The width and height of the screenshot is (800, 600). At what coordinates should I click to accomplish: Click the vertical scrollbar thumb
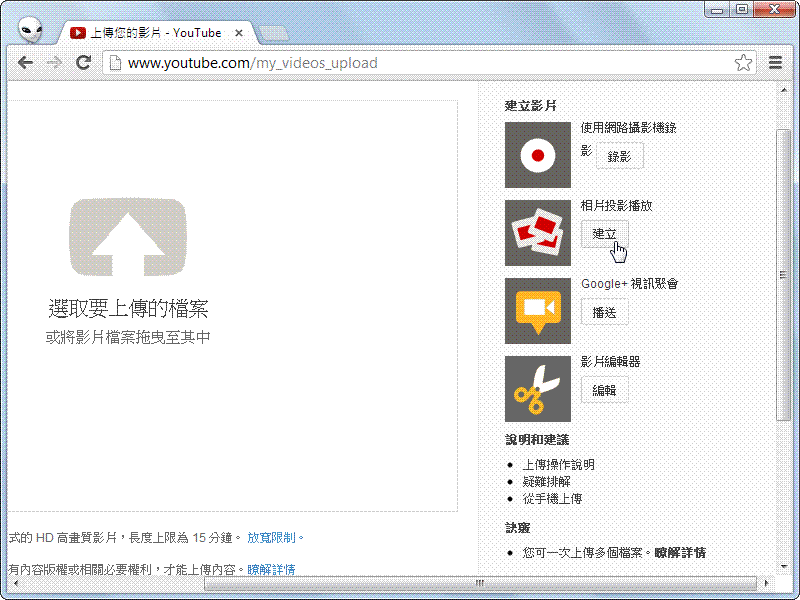pyautogui.click(x=784, y=276)
